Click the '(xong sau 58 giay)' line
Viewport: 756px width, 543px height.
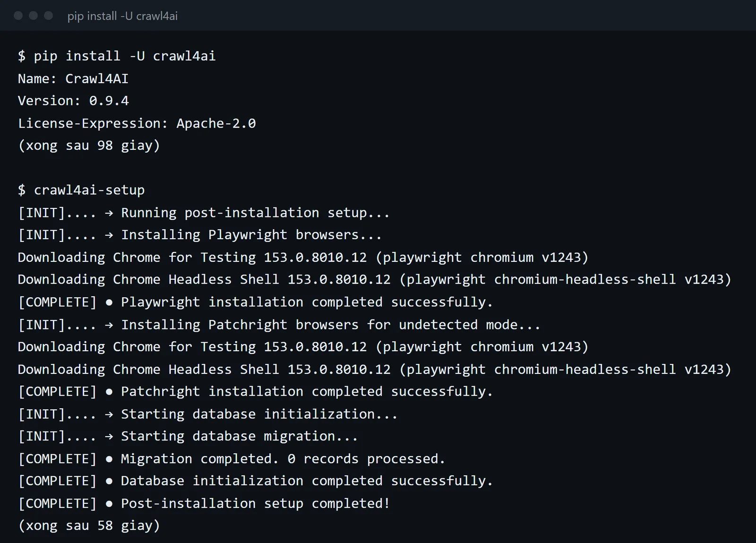point(89,526)
